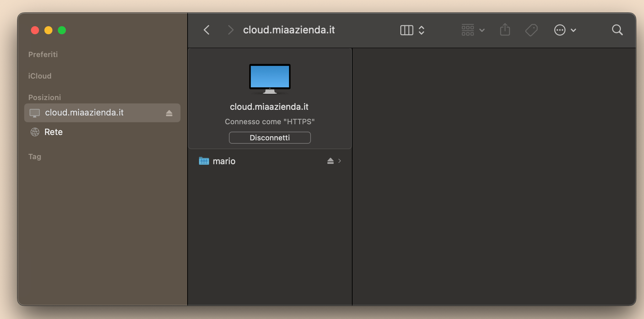Open Rete in the sidebar
644x319 pixels.
tap(102, 132)
